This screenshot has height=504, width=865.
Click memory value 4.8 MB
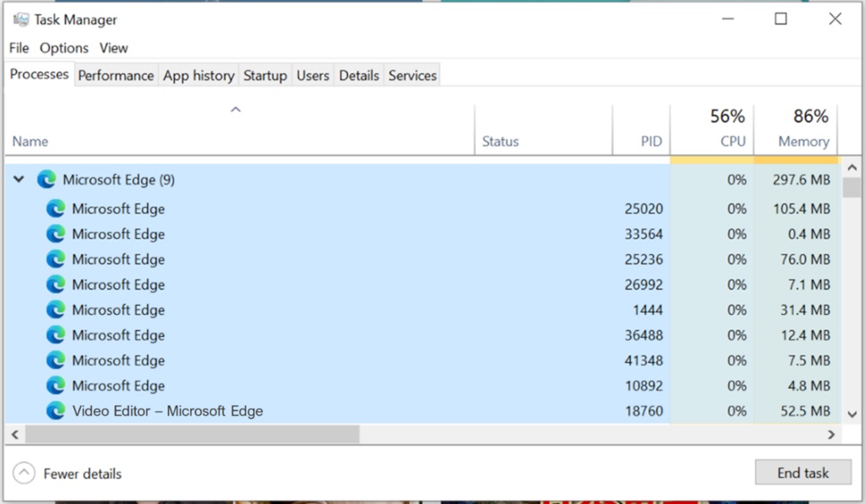click(808, 386)
